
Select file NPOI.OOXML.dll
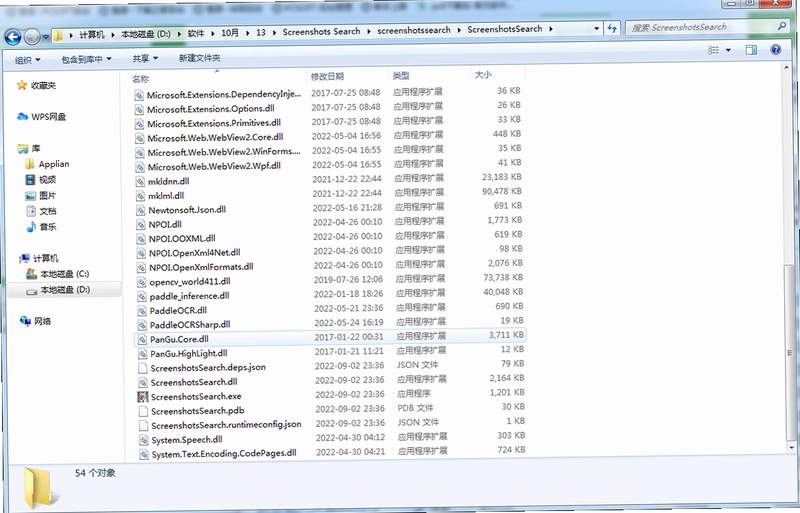point(182,238)
